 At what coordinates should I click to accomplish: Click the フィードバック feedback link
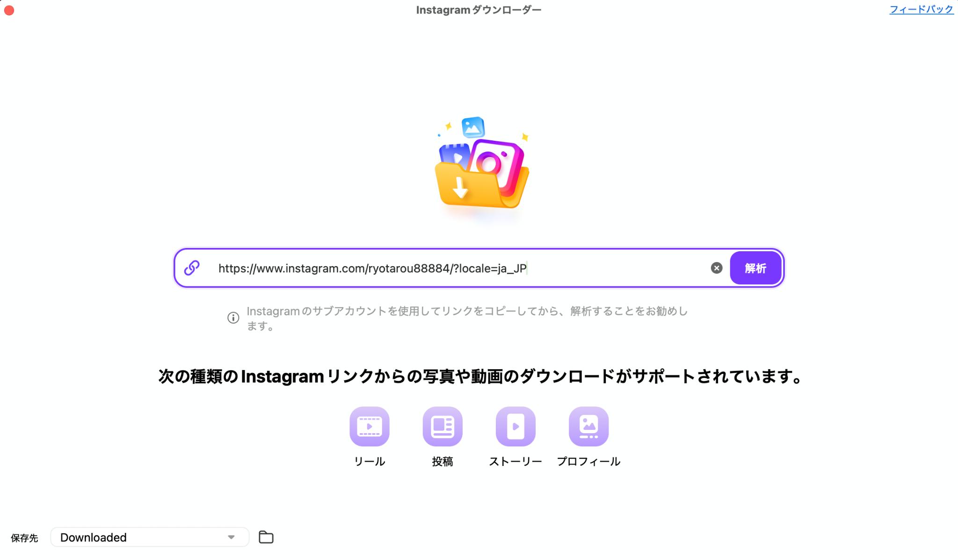tap(921, 9)
